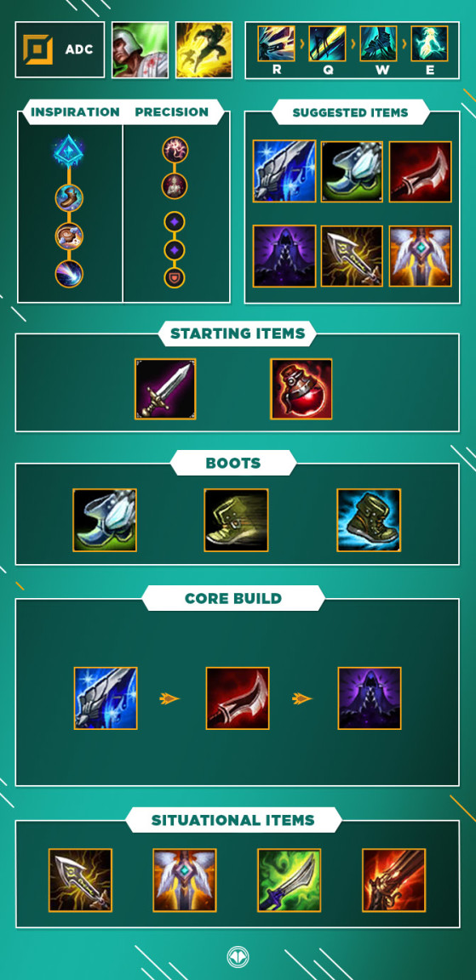
Task: Select the yellow Flash summoner spell
Action: pyautogui.click(x=204, y=50)
